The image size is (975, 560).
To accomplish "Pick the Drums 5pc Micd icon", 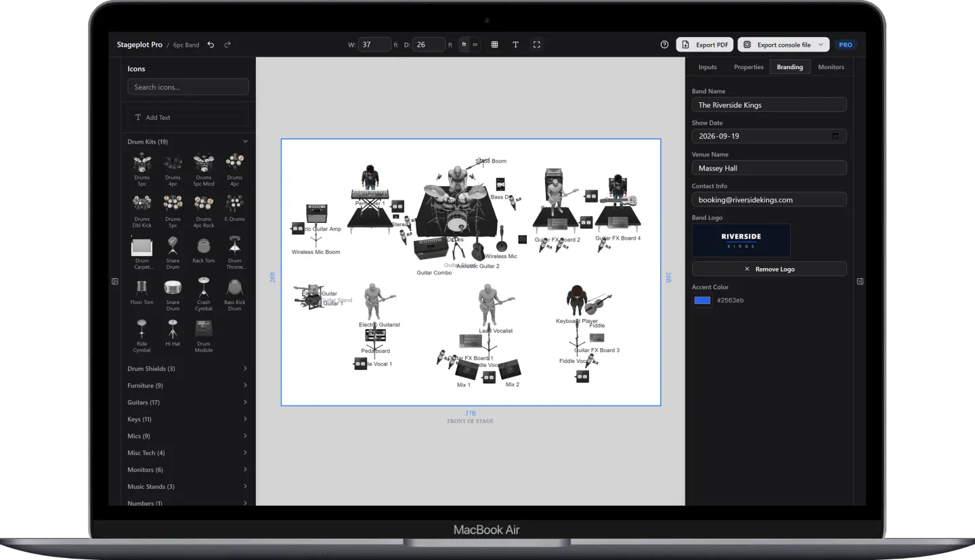I will tap(204, 169).
